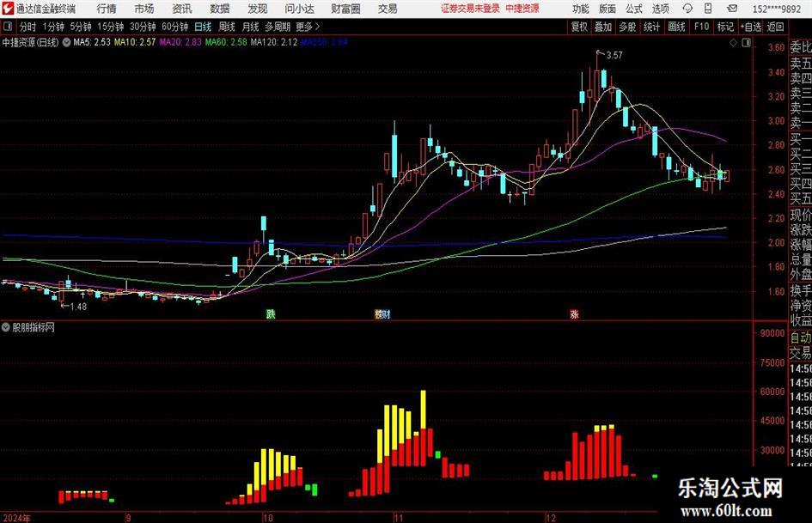The width and height of the screenshot is (812, 523).
Task: Open the mobile phone icon
Action: pos(708,9)
